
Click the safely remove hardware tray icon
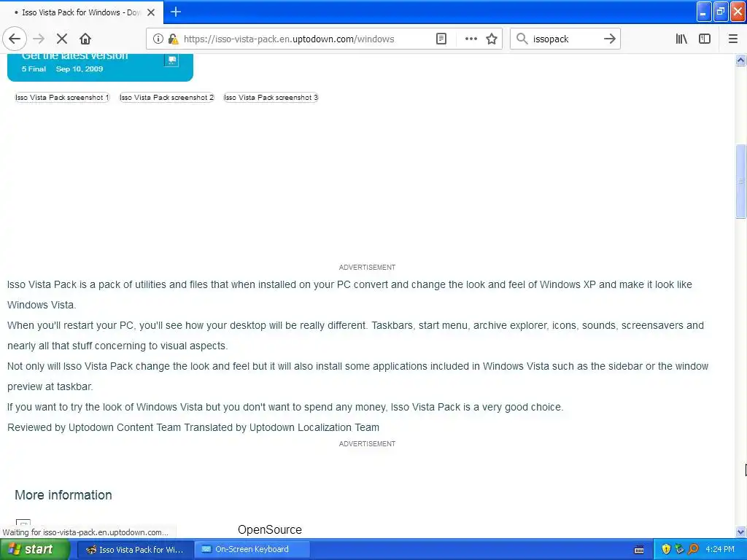pyautogui.click(x=680, y=550)
